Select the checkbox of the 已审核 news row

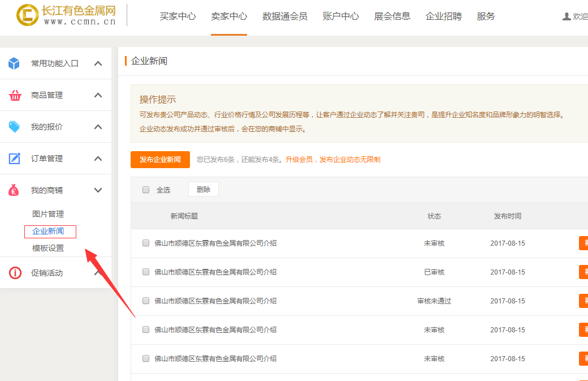(x=146, y=272)
